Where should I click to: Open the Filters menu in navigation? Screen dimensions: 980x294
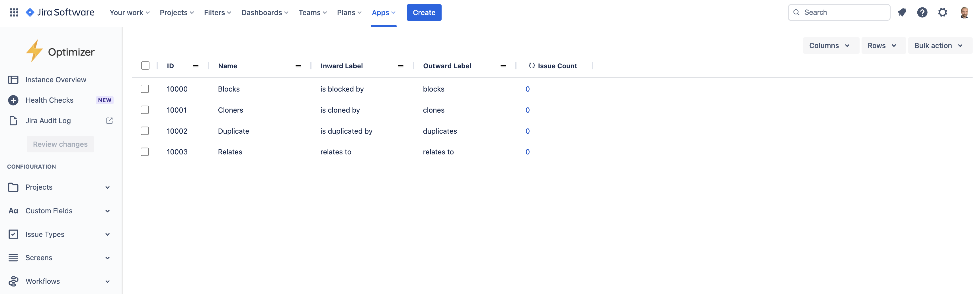click(x=217, y=13)
